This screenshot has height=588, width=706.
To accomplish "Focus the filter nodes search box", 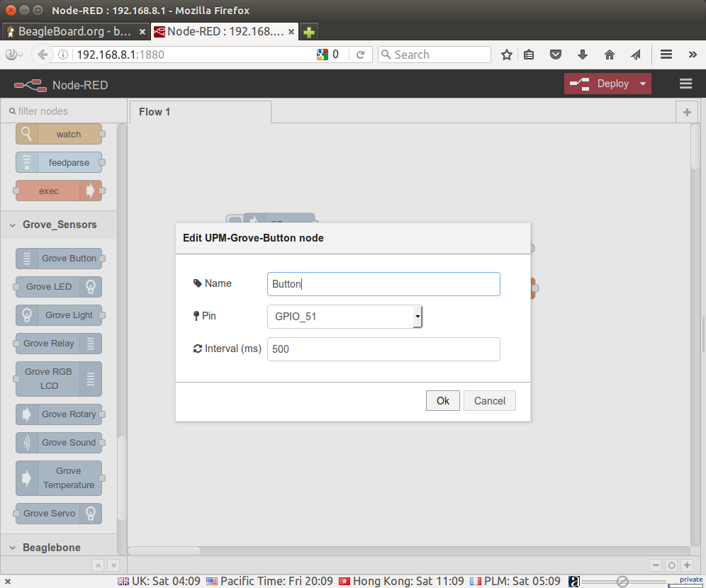I will pos(63,111).
